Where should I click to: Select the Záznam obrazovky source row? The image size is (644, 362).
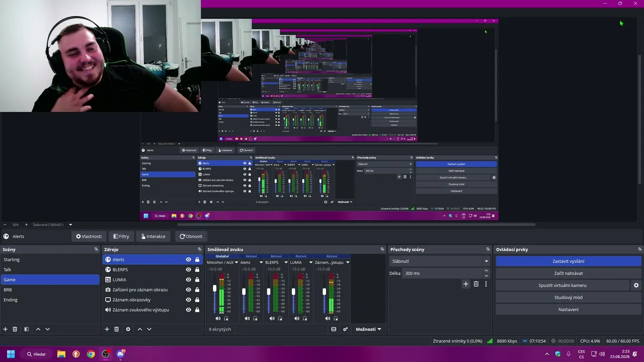152,300
